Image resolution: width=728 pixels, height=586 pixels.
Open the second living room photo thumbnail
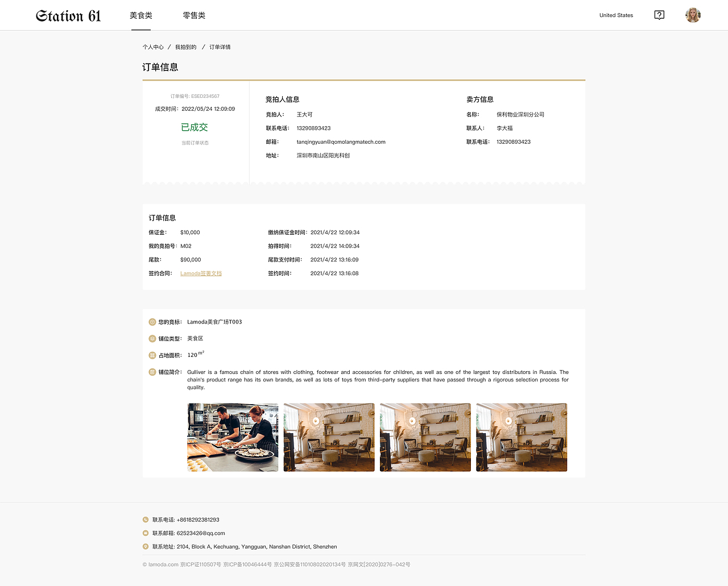[425, 438]
